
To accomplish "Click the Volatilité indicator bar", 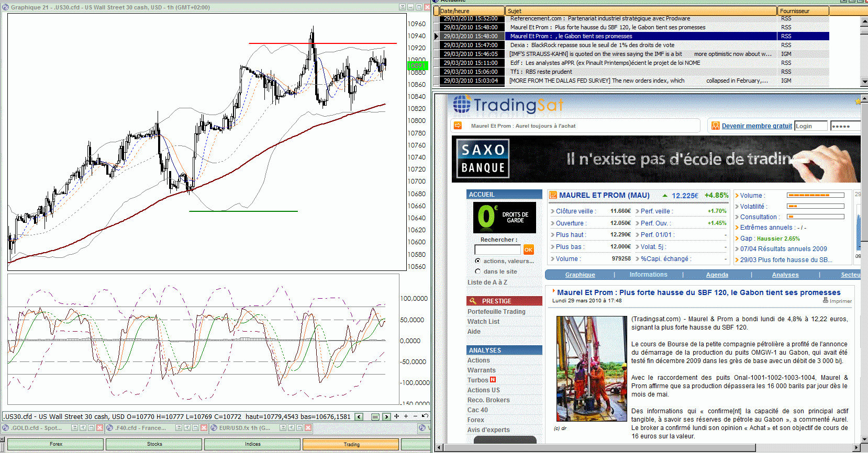I will click(x=816, y=206).
